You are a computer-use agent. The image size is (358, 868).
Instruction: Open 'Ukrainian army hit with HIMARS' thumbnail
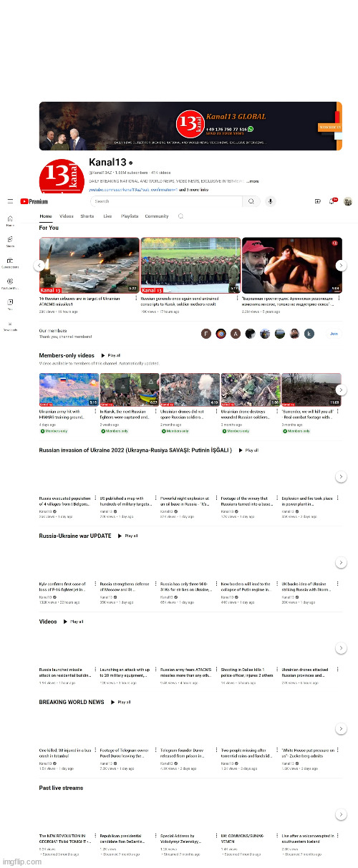coord(69,390)
